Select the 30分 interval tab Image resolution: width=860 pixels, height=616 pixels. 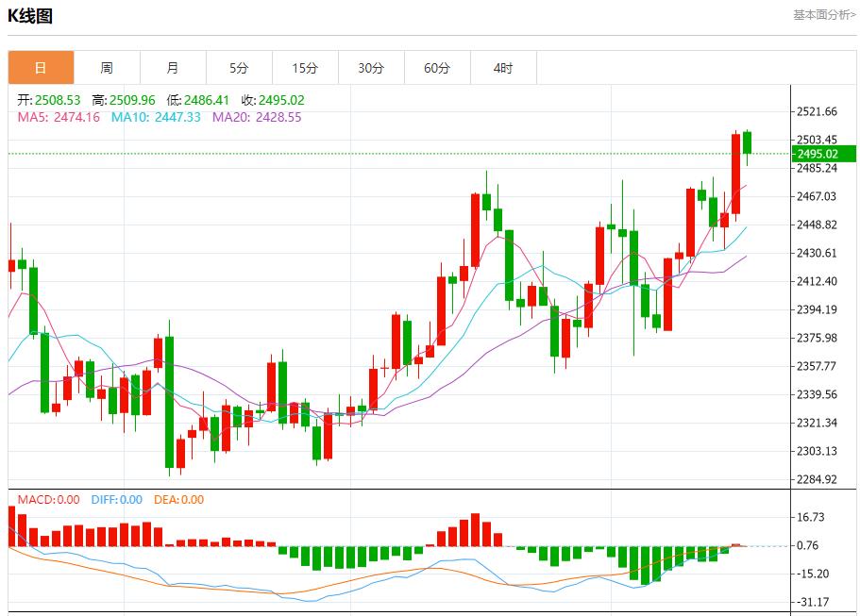coord(371,68)
